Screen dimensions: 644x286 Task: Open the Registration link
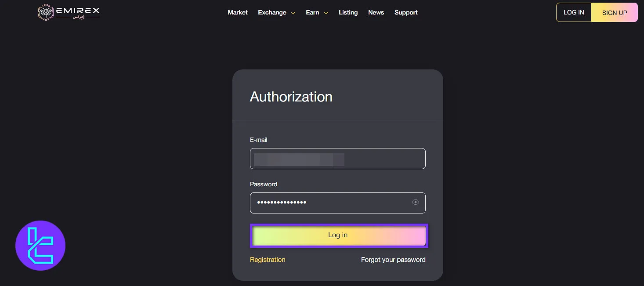click(268, 260)
